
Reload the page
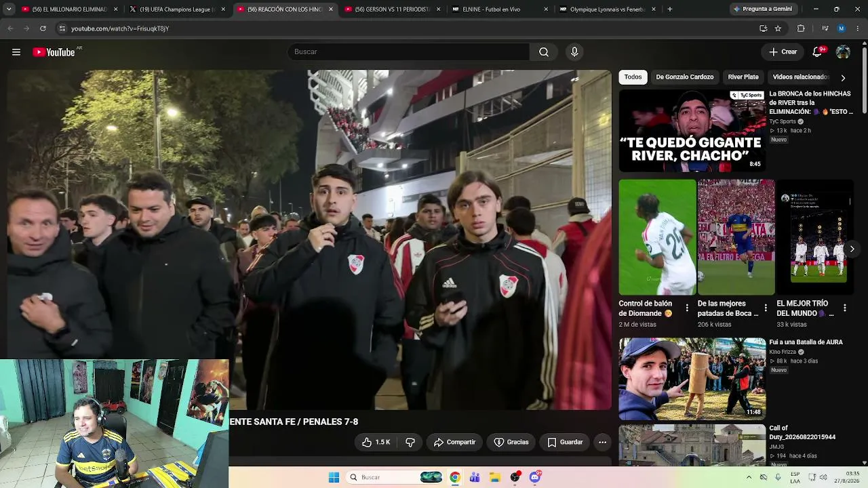tap(43, 28)
